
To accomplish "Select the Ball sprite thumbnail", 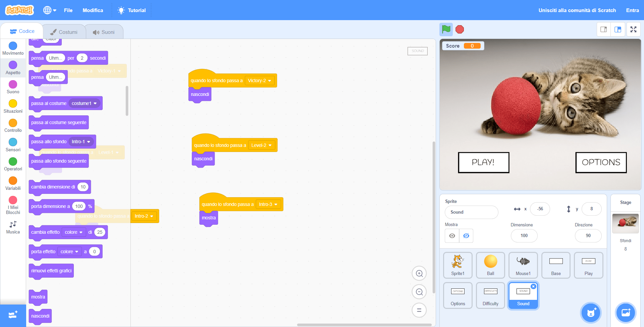I will (490, 265).
